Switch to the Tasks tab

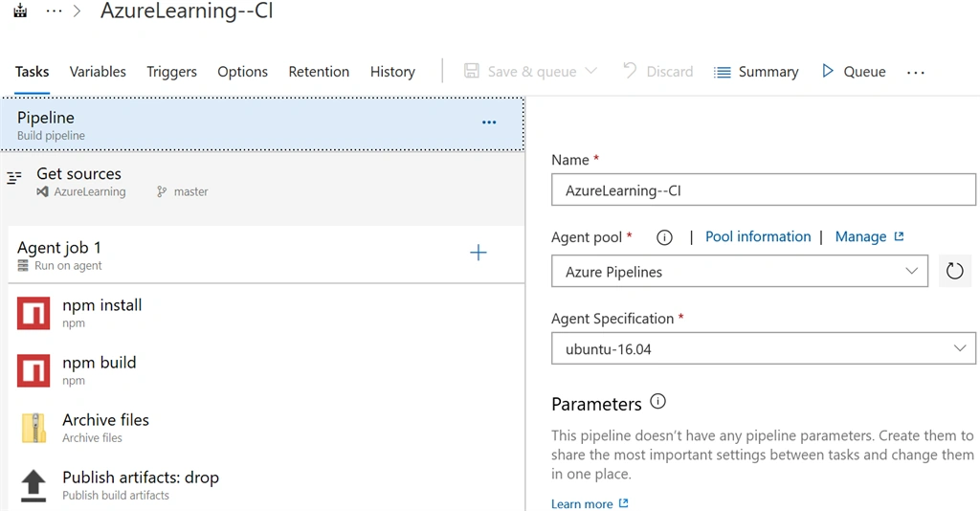pos(32,72)
